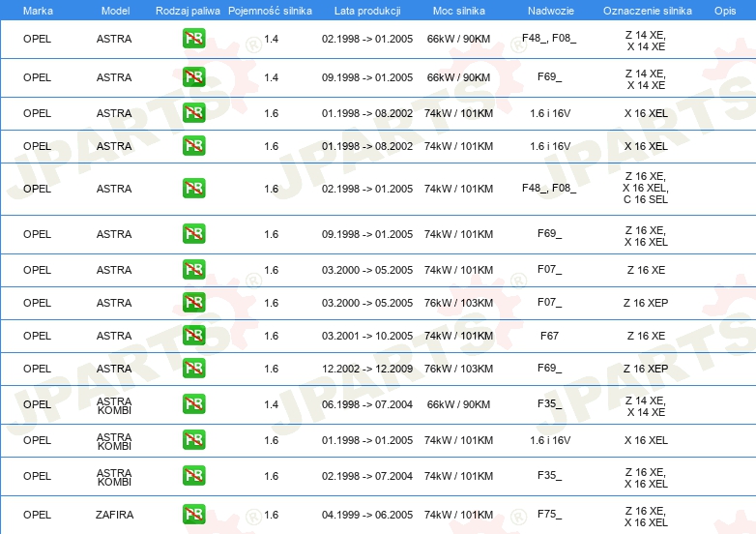Click fuel icon in the 74kW F07_ Z 16 XE row
756x534 pixels.
tap(193, 269)
